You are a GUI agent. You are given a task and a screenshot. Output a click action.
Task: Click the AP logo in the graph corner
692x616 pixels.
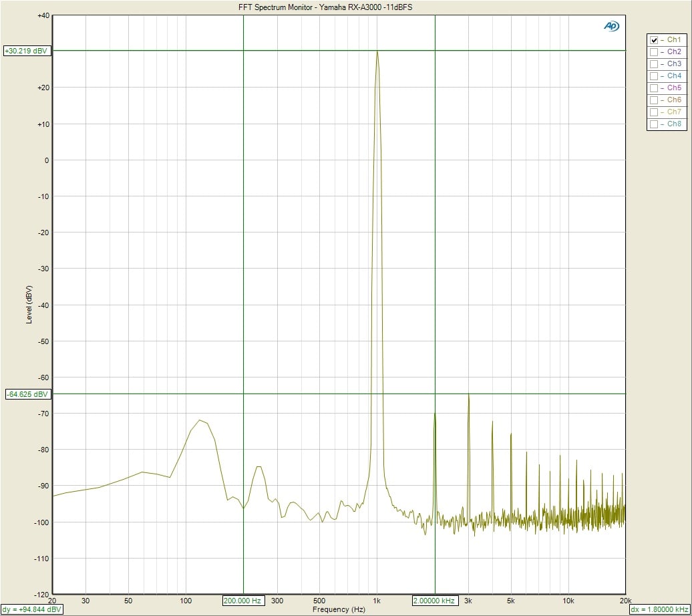click(611, 26)
